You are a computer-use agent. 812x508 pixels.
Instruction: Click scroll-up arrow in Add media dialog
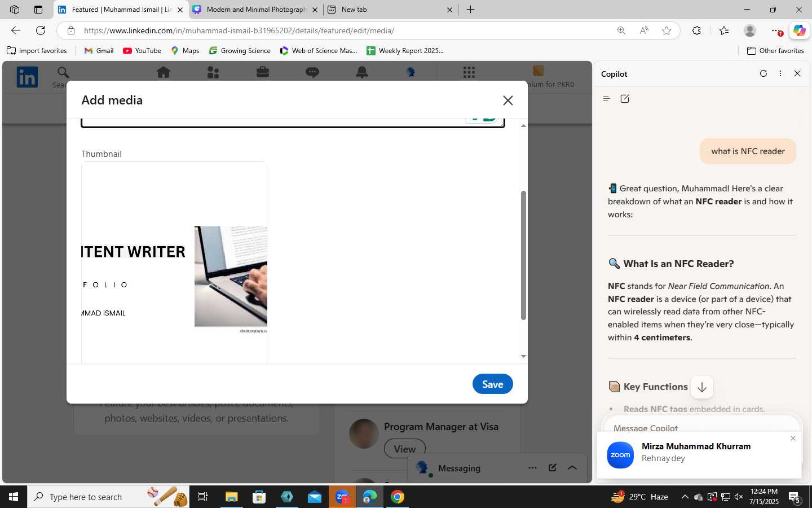pos(523,125)
